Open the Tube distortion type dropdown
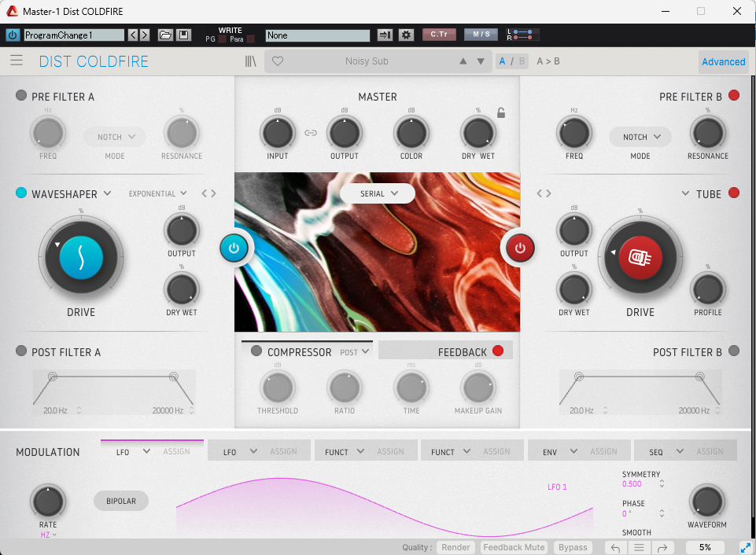Image resolution: width=756 pixels, height=555 pixels. click(702, 193)
